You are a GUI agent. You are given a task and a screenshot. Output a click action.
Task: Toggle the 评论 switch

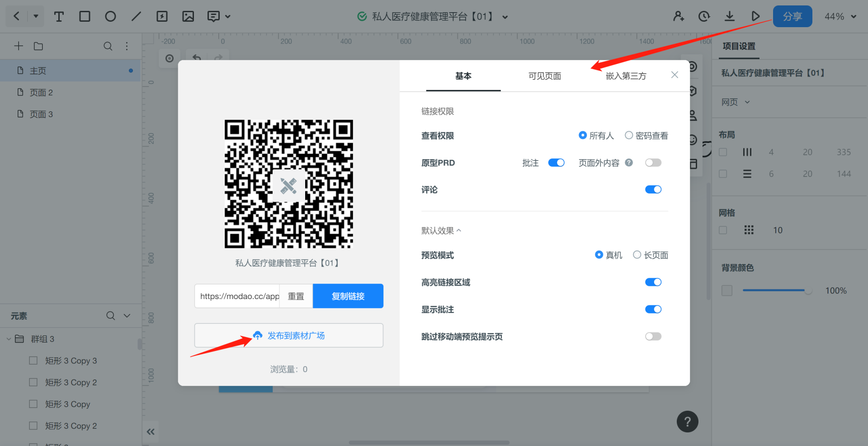[x=653, y=190]
